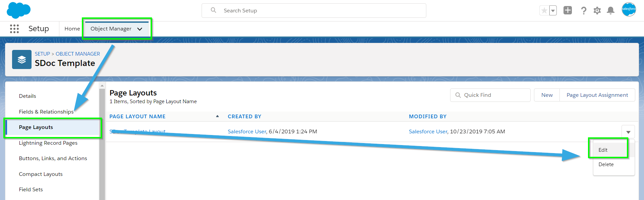644x200 pixels.
Task: Follow the SETUP breadcrumb link
Action: pyautogui.click(x=42, y=54)
